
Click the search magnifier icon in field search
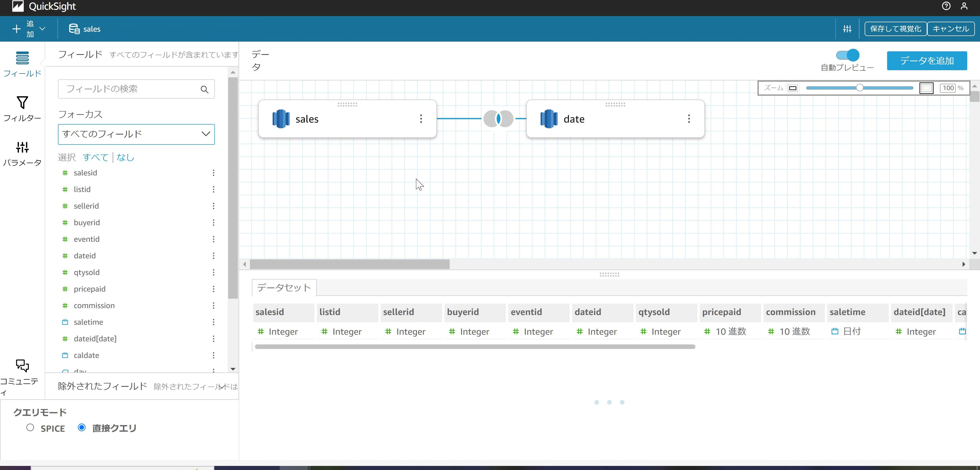204,89
